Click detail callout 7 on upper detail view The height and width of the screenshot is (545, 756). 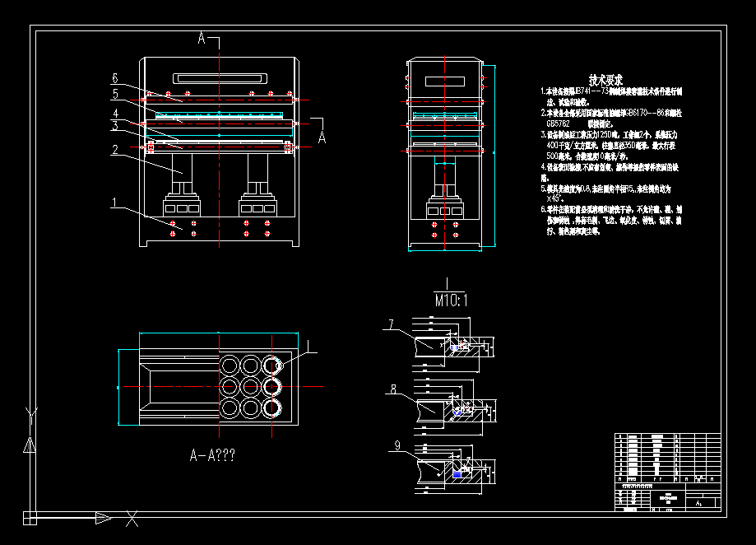392,323
